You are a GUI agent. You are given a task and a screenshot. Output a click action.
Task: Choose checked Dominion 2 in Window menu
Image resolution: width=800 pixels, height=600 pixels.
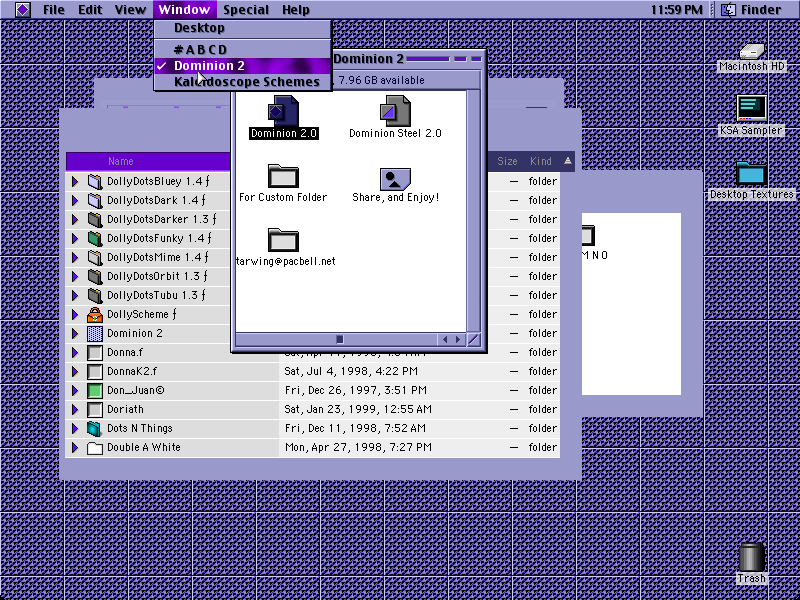click(x=242, y=66)
